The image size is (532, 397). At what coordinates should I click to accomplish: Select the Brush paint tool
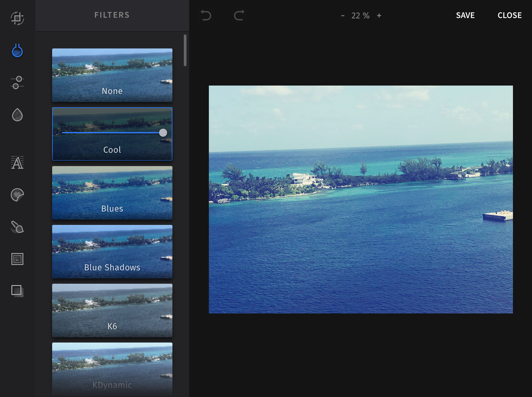(x=17, y=227)
